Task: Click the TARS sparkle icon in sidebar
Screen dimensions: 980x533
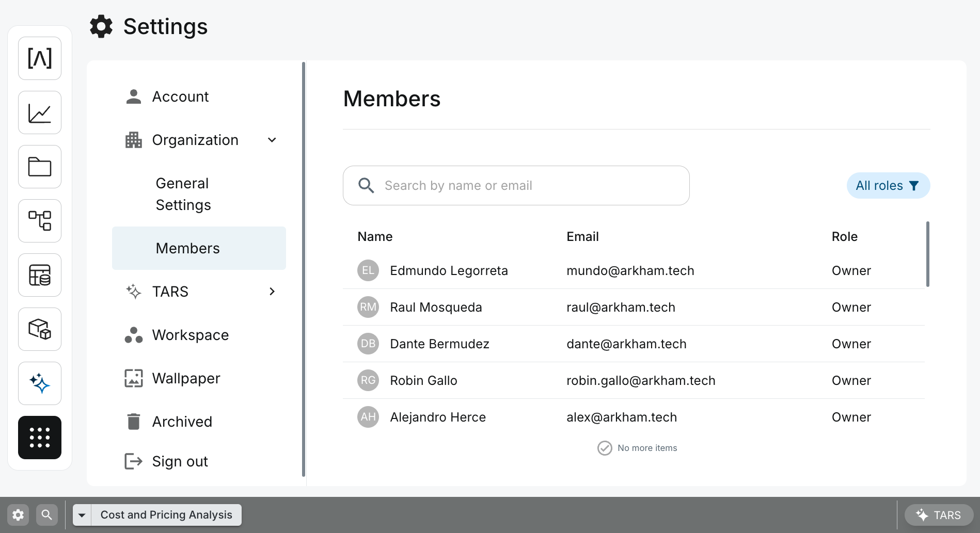Action: [134, 292]
